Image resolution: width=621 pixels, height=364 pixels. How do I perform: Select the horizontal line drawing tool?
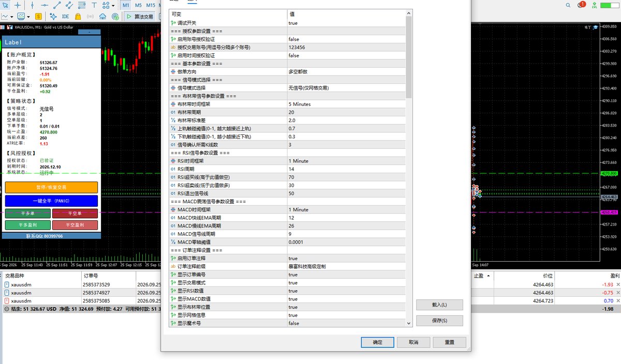[x=45, y=5]
